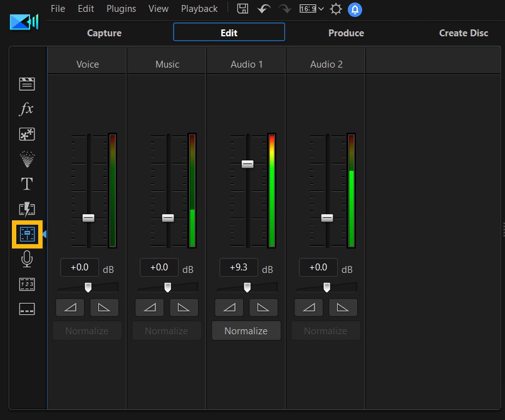Image resolution: width=505 pixels, height=420 pixels.
Task: Open the Effect Room fx icon
Action: [26, 109]
